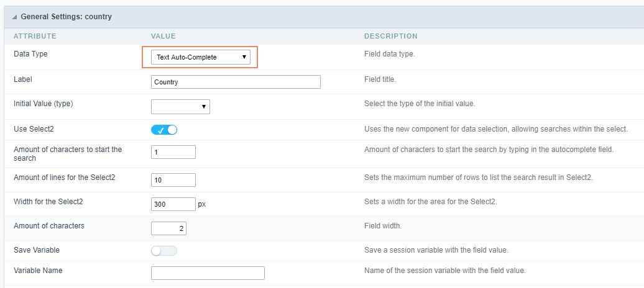Click the VALUE column header
This screenshot has width=644, height=288.
[x=163, y=36]
